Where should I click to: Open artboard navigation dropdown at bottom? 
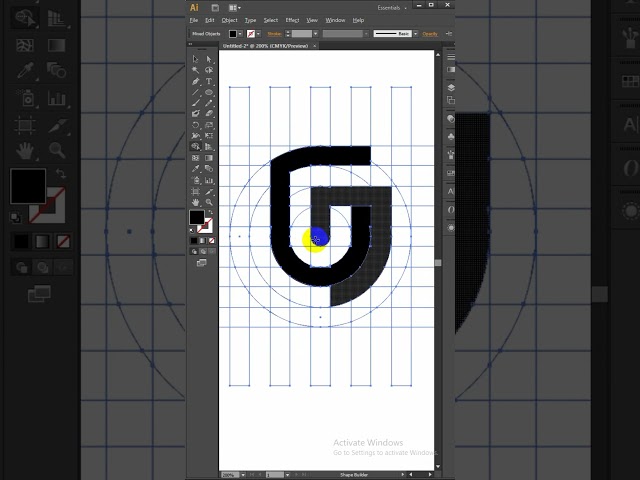[x=287, y=475]
